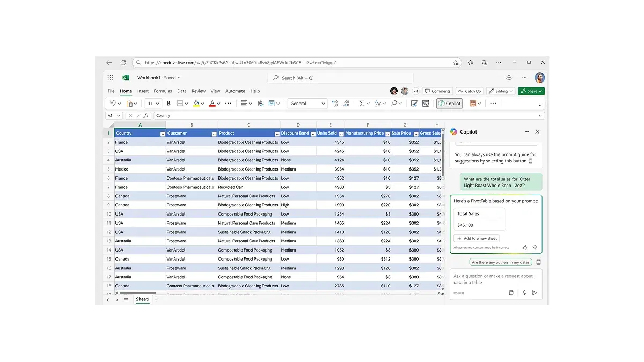Click the thumbs down feedback icon

point(535,247)
